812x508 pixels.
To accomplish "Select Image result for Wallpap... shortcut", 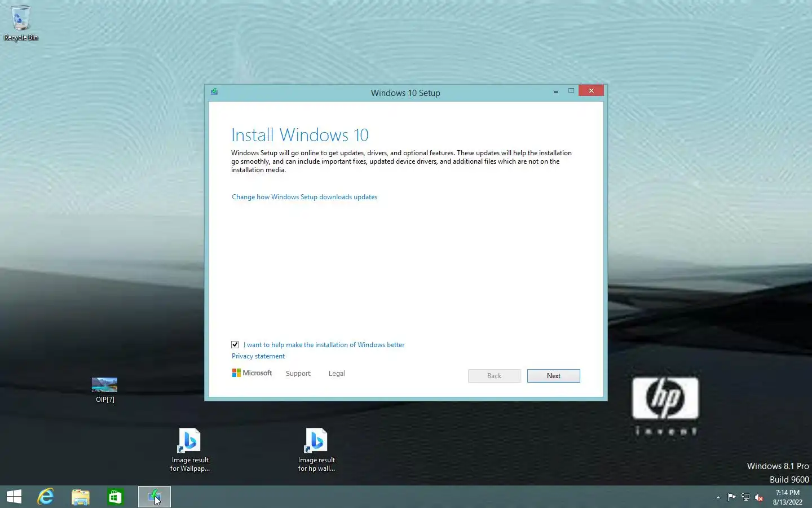I will 190,450.
